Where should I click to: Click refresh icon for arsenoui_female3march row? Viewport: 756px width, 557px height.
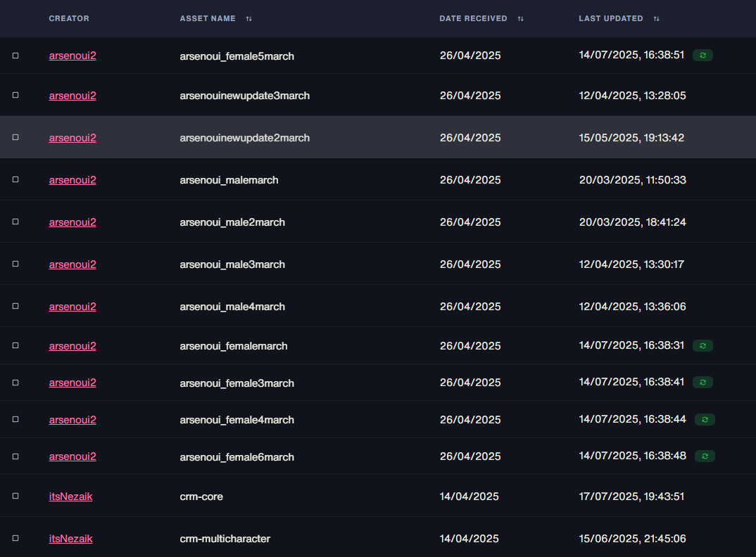(x=703, y=382)
